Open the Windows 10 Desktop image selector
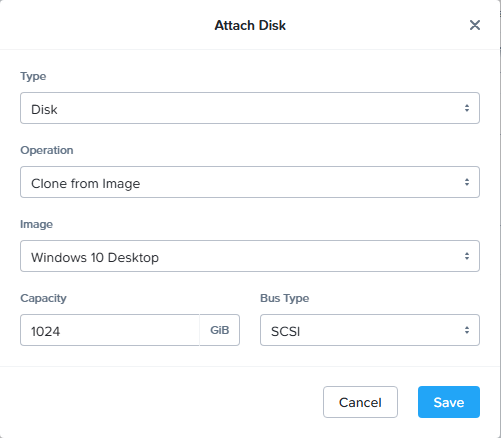Screen dimensions: 501x438 pos(250,256)
